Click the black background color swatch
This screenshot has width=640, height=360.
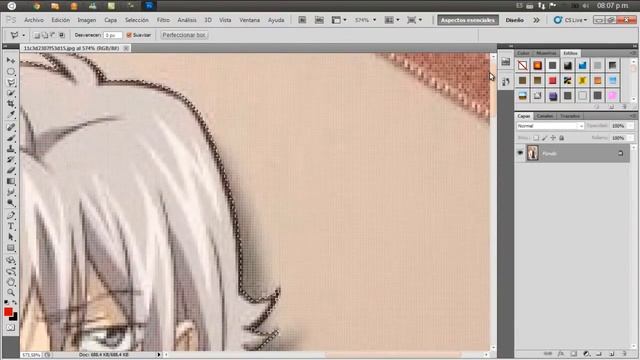(x=14, y=317)
